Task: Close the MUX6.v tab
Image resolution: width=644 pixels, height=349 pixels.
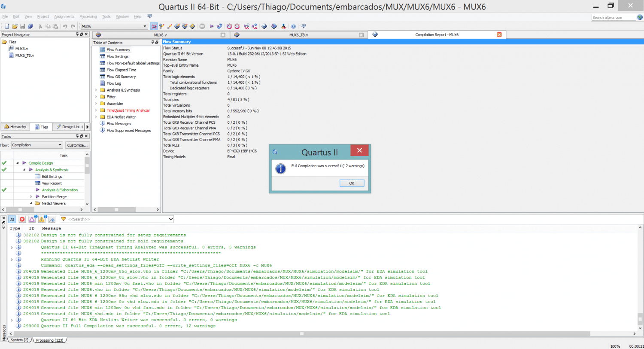Action: [x=223, y=35]
